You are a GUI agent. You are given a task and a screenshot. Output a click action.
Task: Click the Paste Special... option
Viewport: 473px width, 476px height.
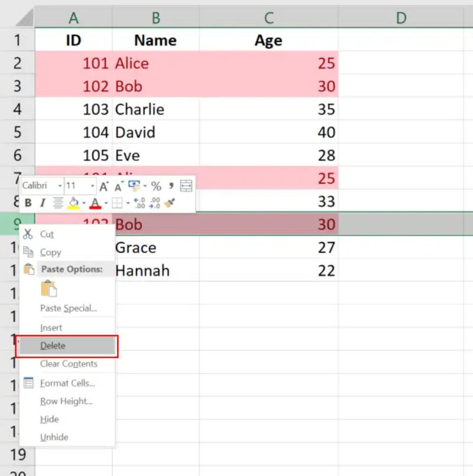tap(68, 308)
